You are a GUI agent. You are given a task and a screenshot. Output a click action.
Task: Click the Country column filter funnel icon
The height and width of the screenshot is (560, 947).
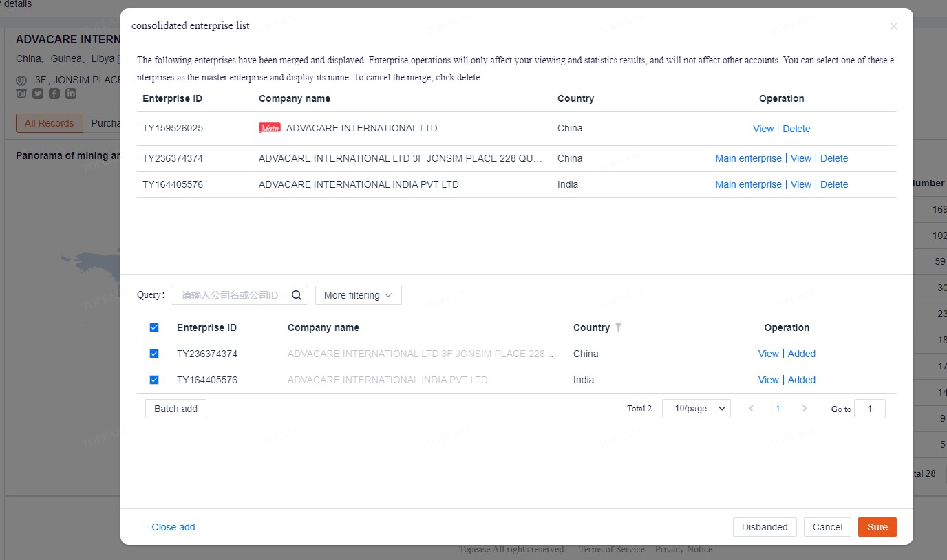tap(618, 327)
